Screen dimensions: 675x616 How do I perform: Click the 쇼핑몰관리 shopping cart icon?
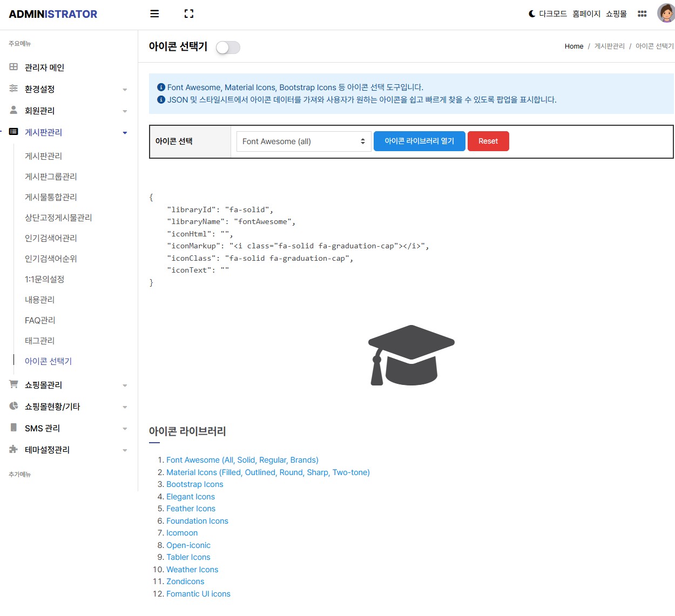pyautogui.click(x=12, y=384)
